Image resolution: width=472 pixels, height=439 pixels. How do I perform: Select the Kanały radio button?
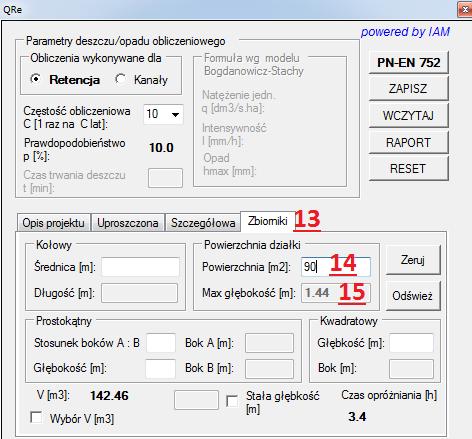(120, 79)
